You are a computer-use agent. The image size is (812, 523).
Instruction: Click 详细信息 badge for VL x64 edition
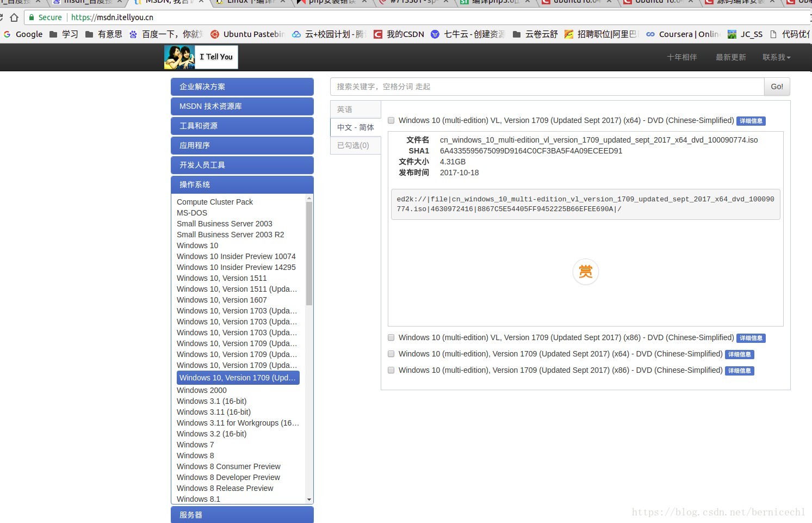[751, 121]
